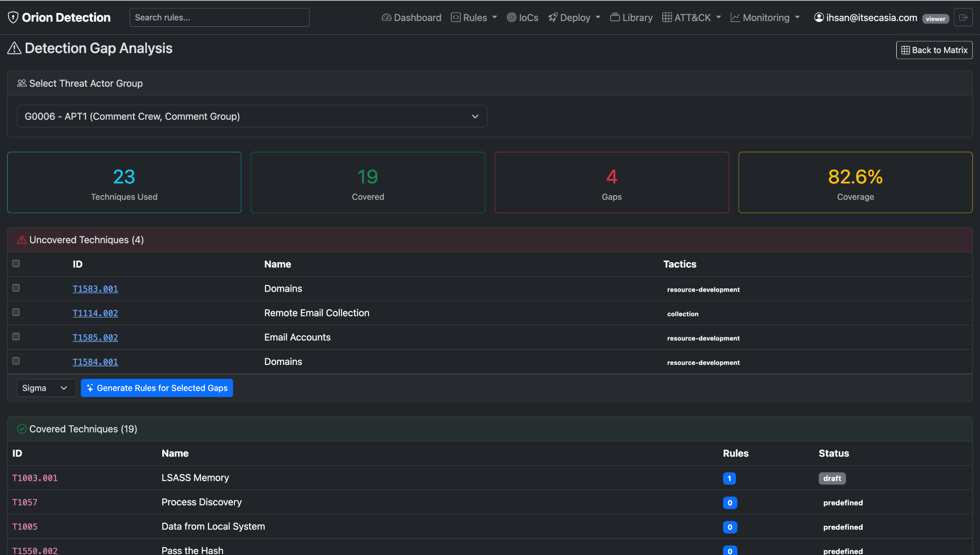This screenshot has width=980, height=555.
Task: Click the logout icon button
Action: [x=963, y=18]
